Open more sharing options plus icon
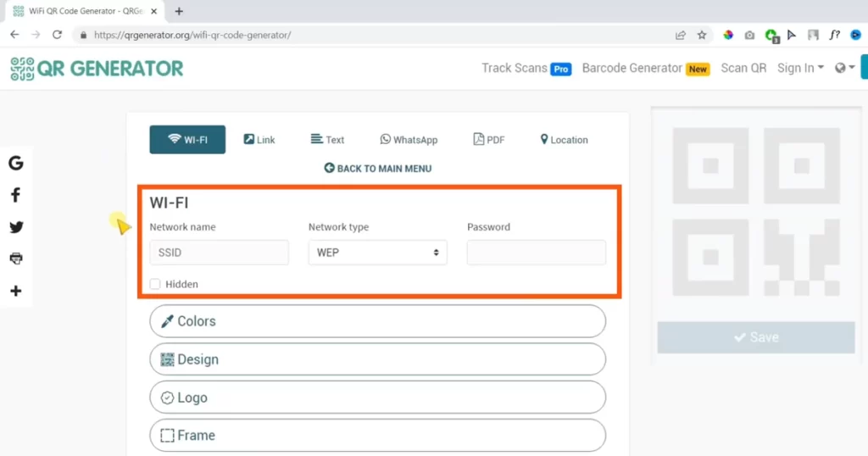 click(16, 291)
